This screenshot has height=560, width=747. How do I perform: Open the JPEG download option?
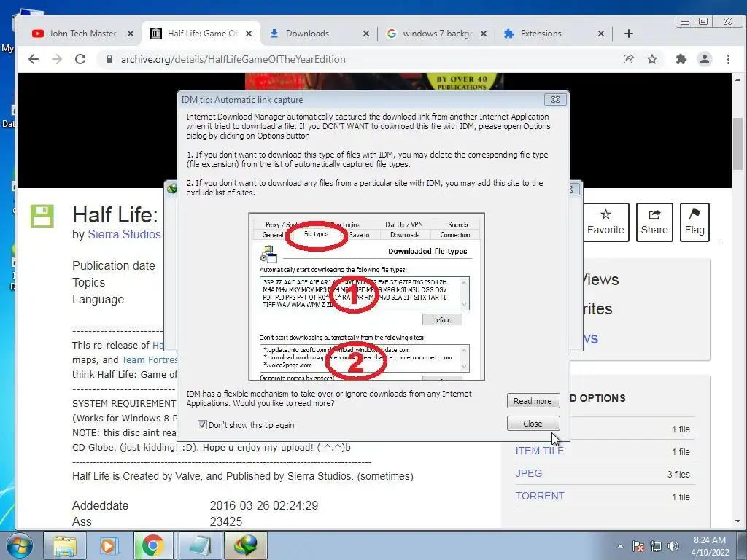tap(529, 473)
